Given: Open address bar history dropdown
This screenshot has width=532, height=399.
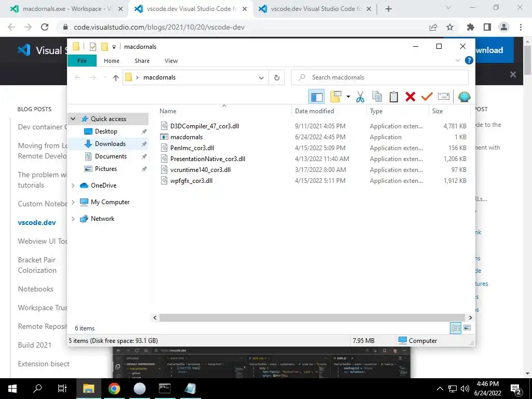Looking at the screenshot, I should click(x=261, y=78).
